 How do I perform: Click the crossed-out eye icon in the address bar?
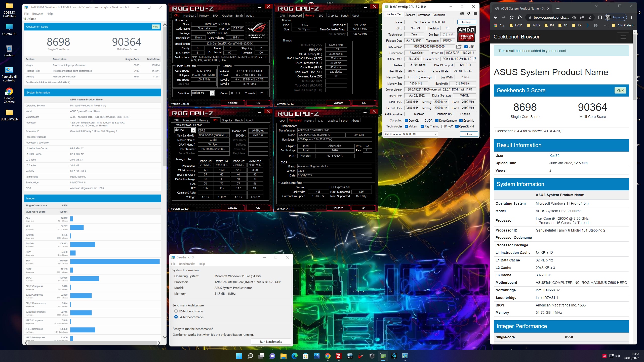[574, 17]
